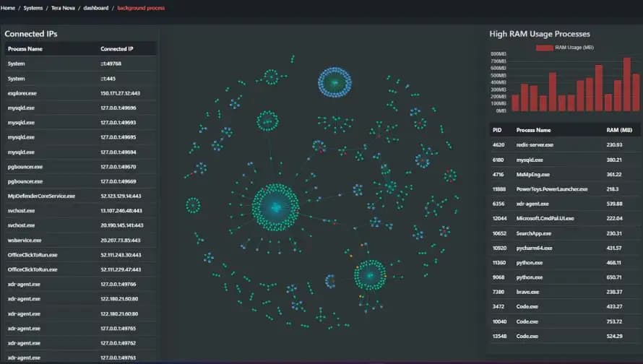The image size is (643, 364).
Task: Select the redis-server.exe process row
Action: click(x=565, y=144)
